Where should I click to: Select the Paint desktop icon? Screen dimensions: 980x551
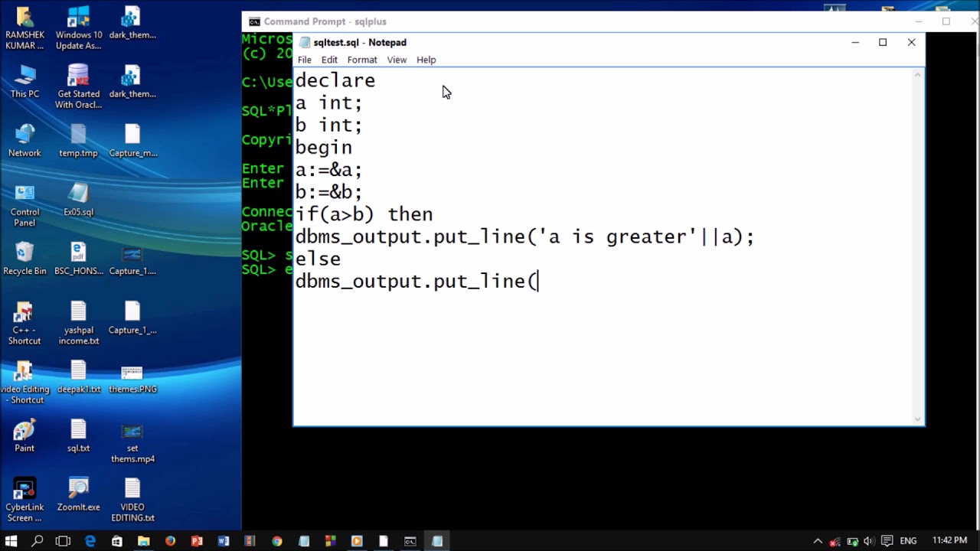click(24, 435)
